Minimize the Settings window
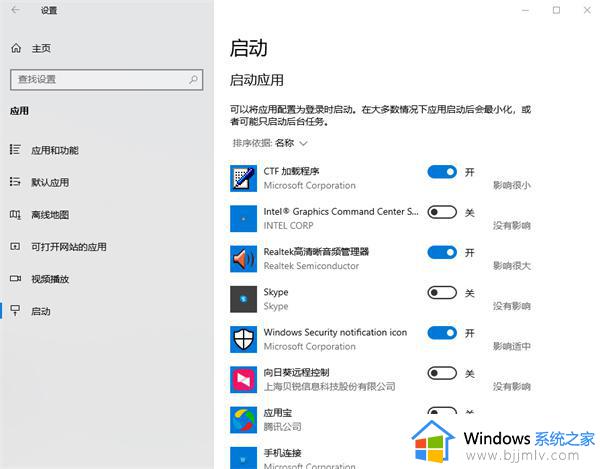600x469 pixels. click(526, 10)
